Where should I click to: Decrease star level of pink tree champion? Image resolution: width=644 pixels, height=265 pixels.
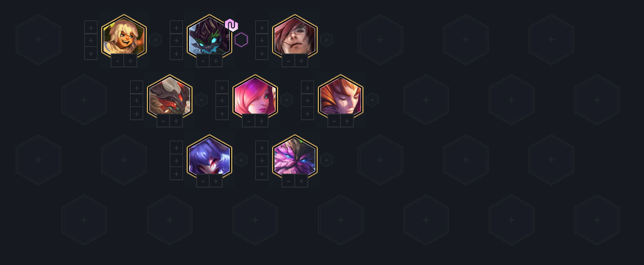pyautogui.click(x=288, y=181)
